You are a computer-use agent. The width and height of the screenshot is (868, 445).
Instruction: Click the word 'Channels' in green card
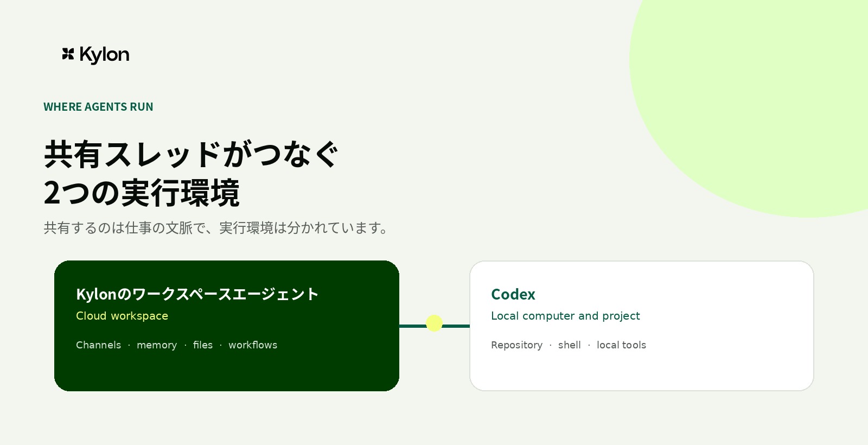tap(99, 345)
